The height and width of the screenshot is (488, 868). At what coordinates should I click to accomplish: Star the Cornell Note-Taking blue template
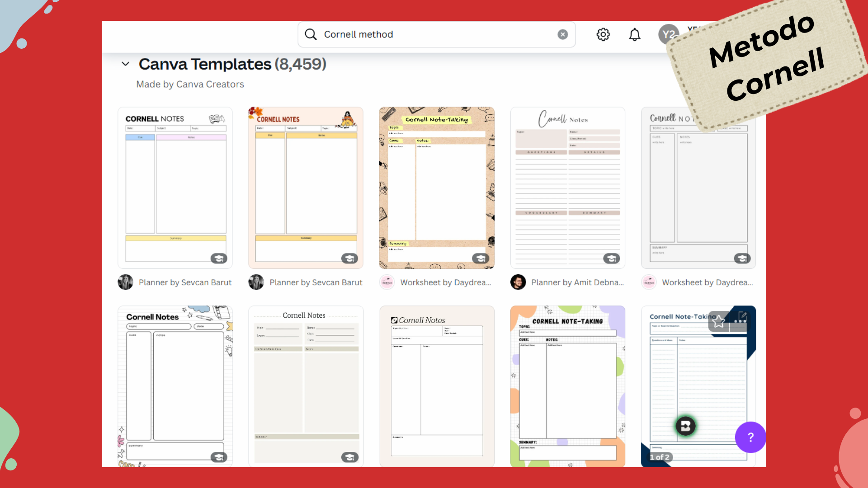pyautogui.click(x=719, y=321)
